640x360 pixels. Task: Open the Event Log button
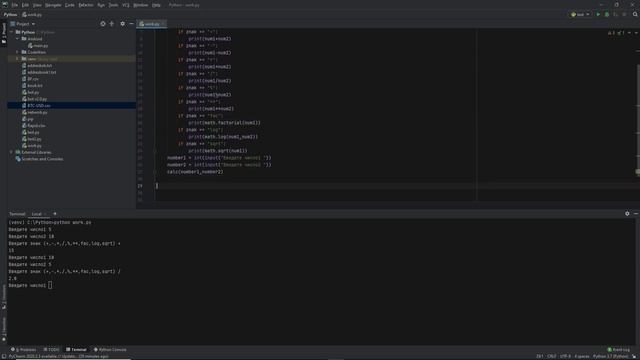click(x=619, y=350)
